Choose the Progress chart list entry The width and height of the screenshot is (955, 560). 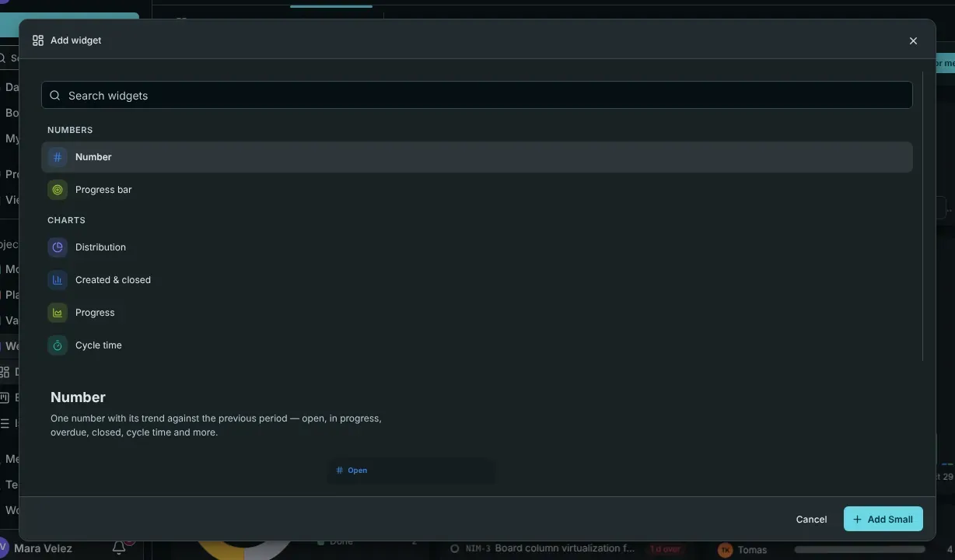coord(477,313)
